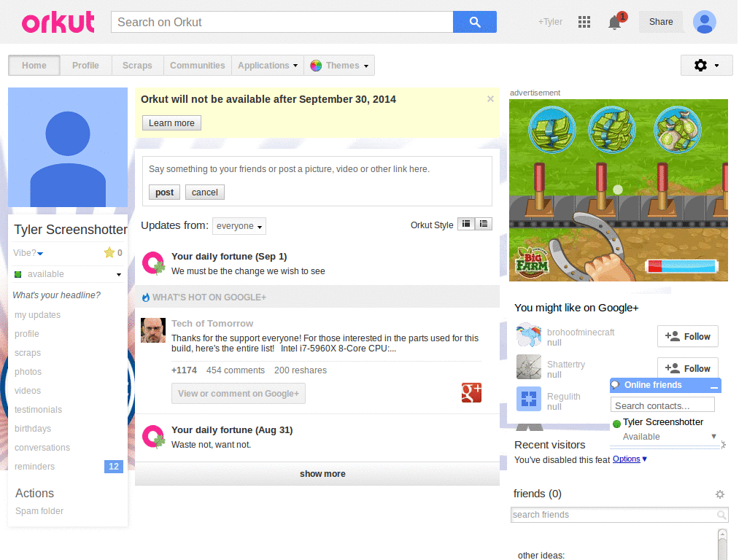This screenshot has width=747, height=560.
Task: Open the available status dropdown arrow
Action: pyautogui.click(x=119, y=275)
